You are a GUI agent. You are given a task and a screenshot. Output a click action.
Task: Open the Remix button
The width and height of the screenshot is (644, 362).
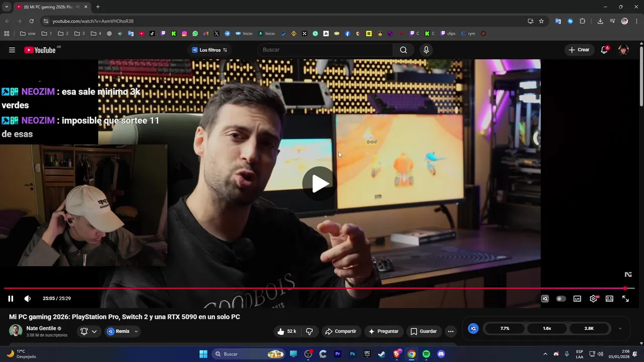tap(118, 331)
